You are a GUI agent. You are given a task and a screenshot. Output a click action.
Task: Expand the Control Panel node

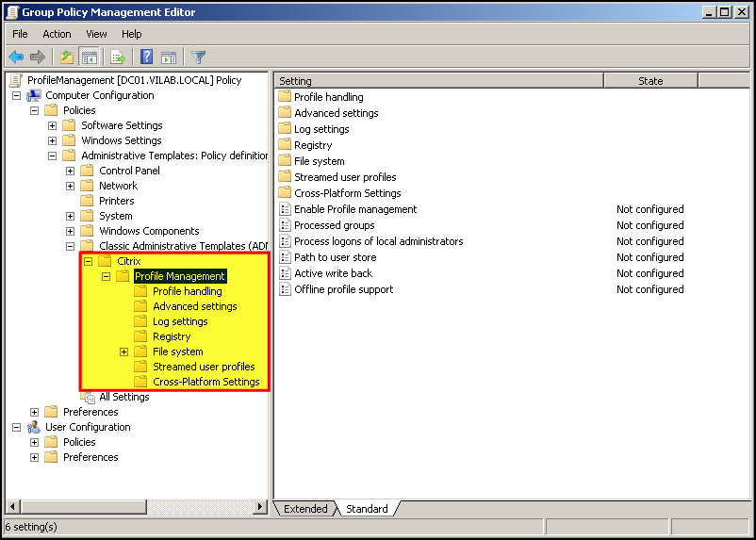70,171
